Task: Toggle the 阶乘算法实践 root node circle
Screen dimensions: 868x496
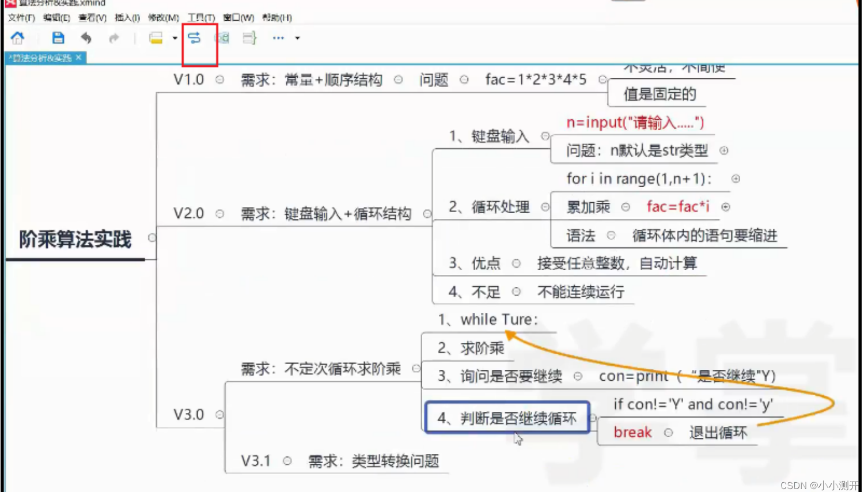Action: pos(152,237)
